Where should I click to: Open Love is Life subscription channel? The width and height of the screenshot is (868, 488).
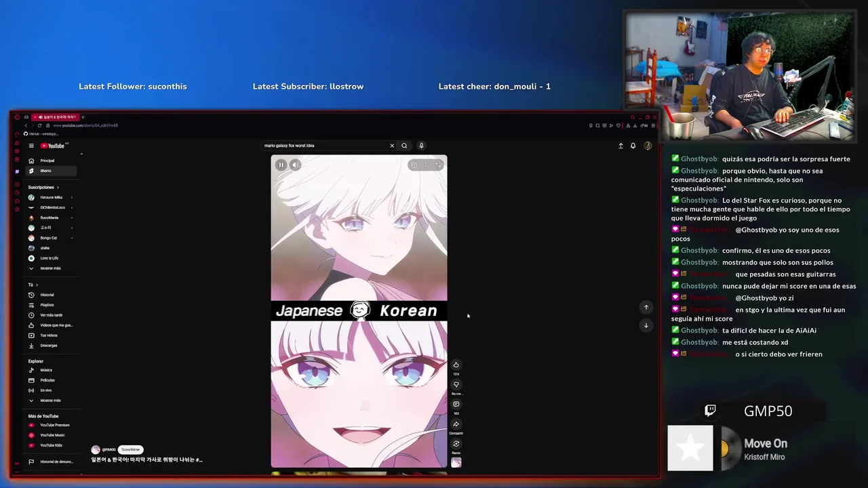tap(52, 258)
